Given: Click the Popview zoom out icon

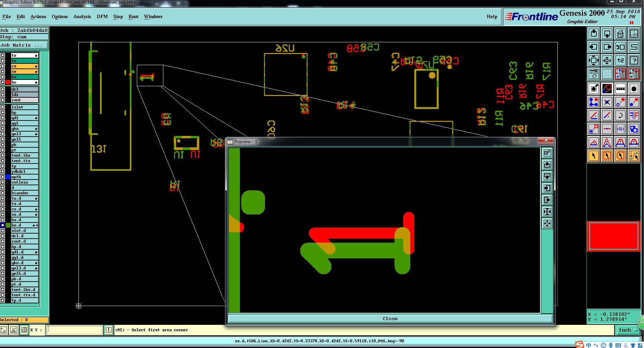Looking at the screenshot, I should [547, 211].
